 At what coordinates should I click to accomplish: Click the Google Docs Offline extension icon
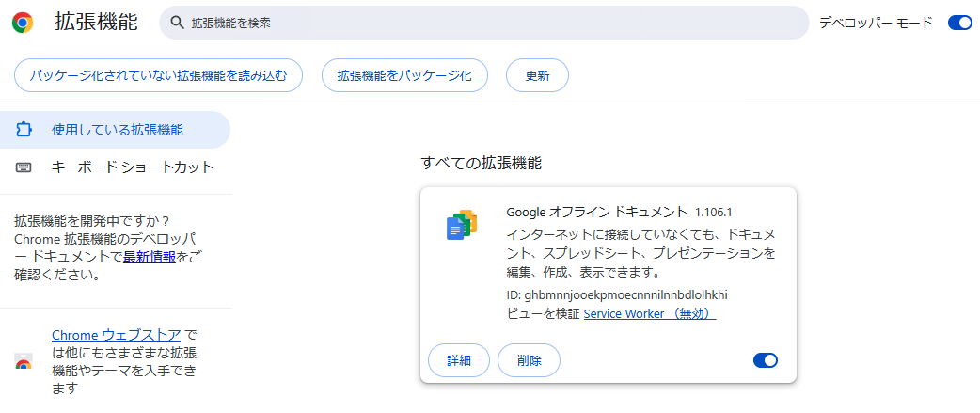coord(461,225)
